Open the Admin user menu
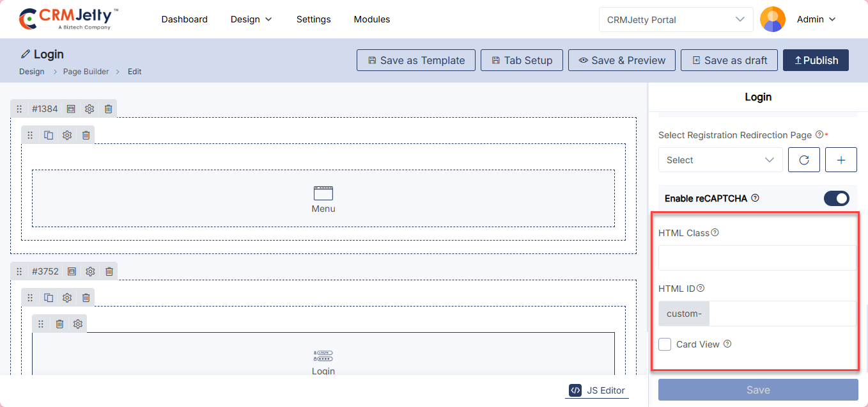 (x=816, y=19)
